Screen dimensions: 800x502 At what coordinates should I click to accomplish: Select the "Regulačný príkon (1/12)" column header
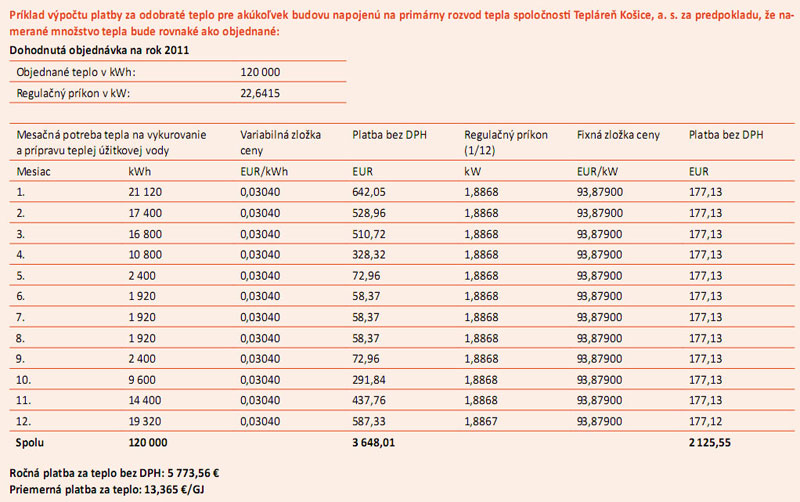tap(506, 141)
